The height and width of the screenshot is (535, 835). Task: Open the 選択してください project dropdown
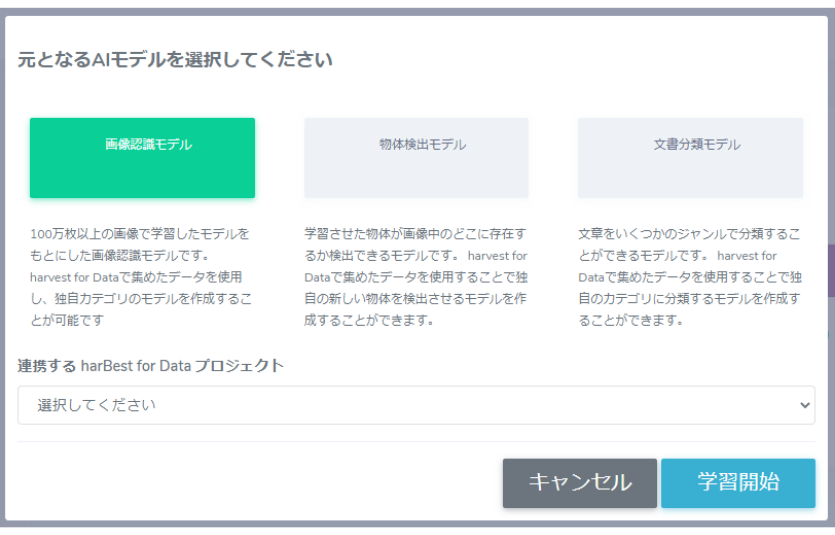click(x=400, y=405)
